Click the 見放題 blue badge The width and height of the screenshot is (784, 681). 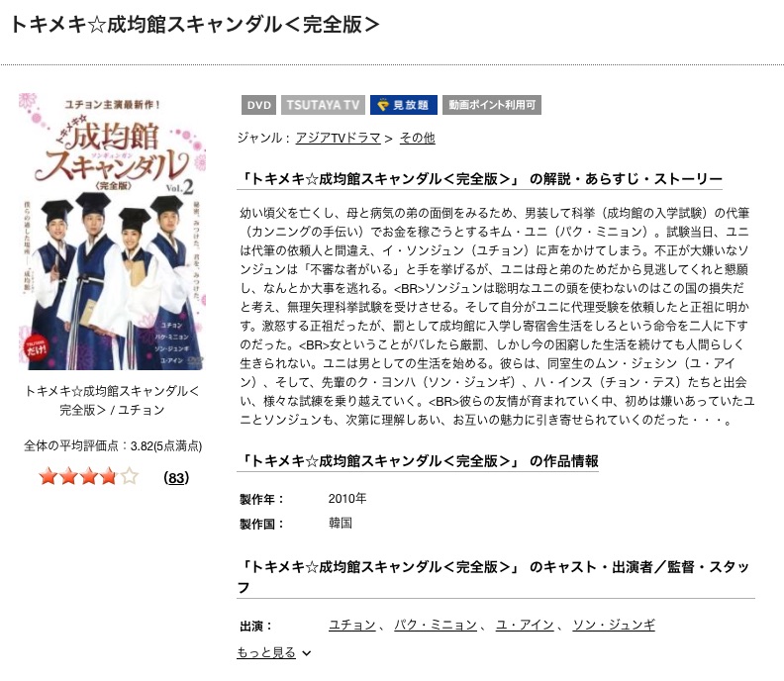(x=404, y=105)
